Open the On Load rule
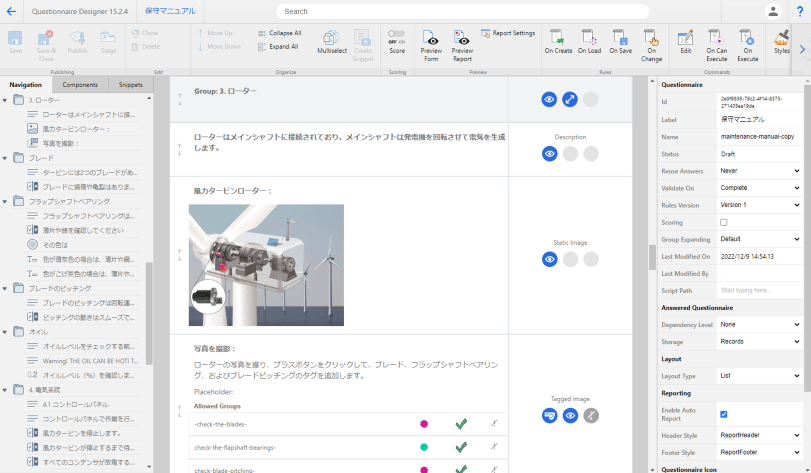This screenshot has width=811, height=473. coord(588,37)
